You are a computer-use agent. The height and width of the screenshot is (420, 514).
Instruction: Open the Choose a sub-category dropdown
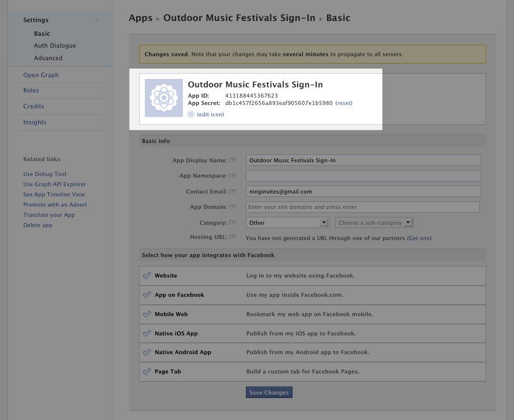click(x=374, y=222)
